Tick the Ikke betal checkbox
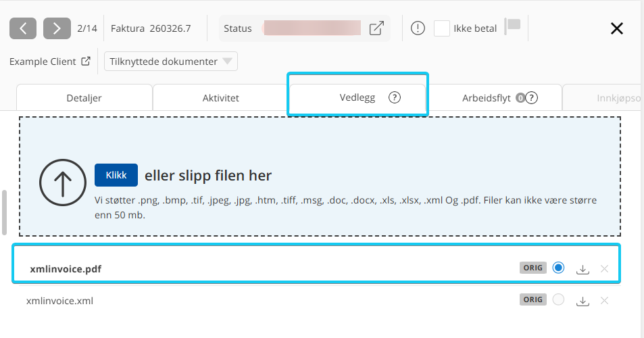The width and height of the screenshot is (644, 338). pos(442,28)
